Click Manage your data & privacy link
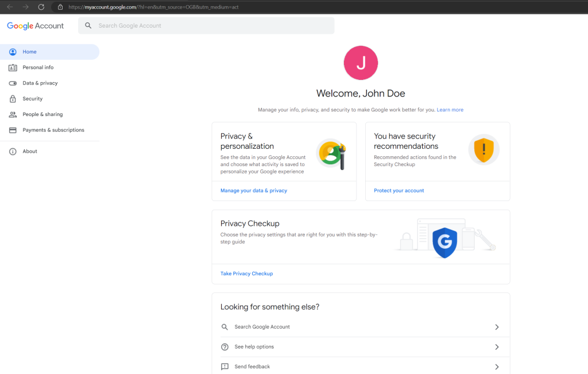Screen dimensions: 588x374 [253, 191]
